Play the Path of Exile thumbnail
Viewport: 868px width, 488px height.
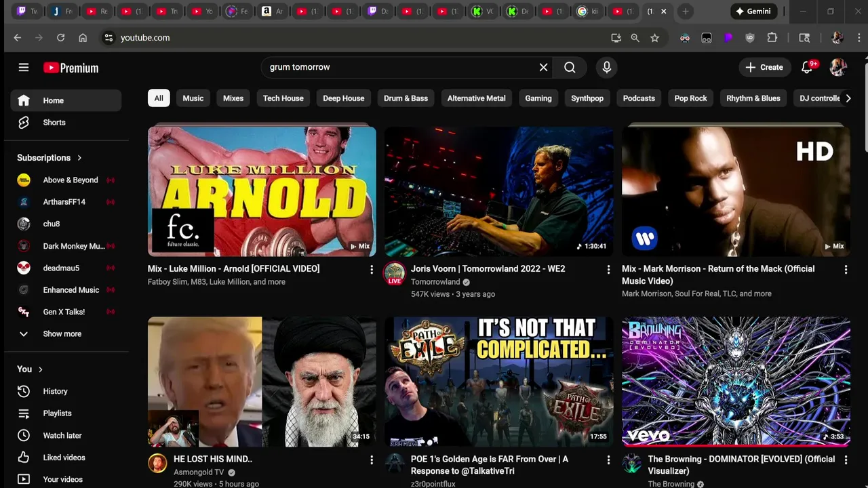point(499,382)
